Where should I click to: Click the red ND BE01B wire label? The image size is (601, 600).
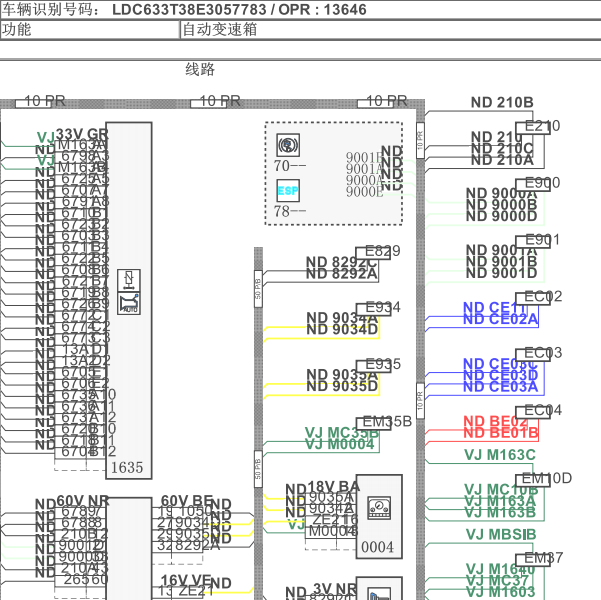(501, 433)
